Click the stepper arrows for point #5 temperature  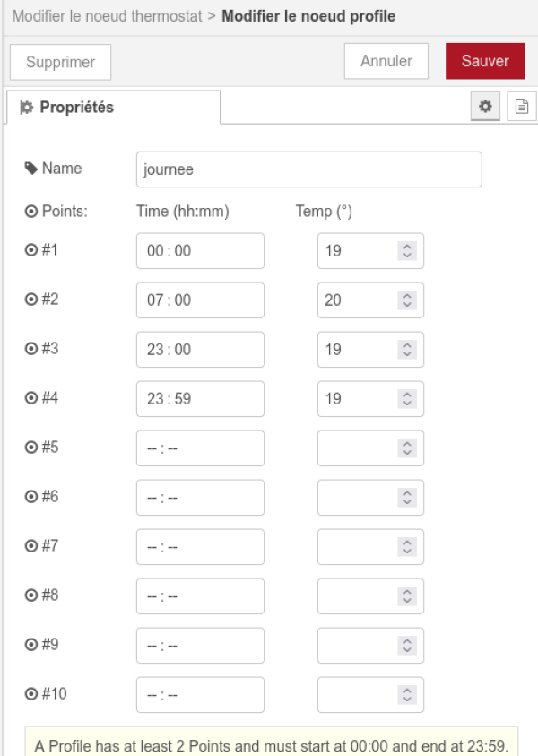point(407,448)
